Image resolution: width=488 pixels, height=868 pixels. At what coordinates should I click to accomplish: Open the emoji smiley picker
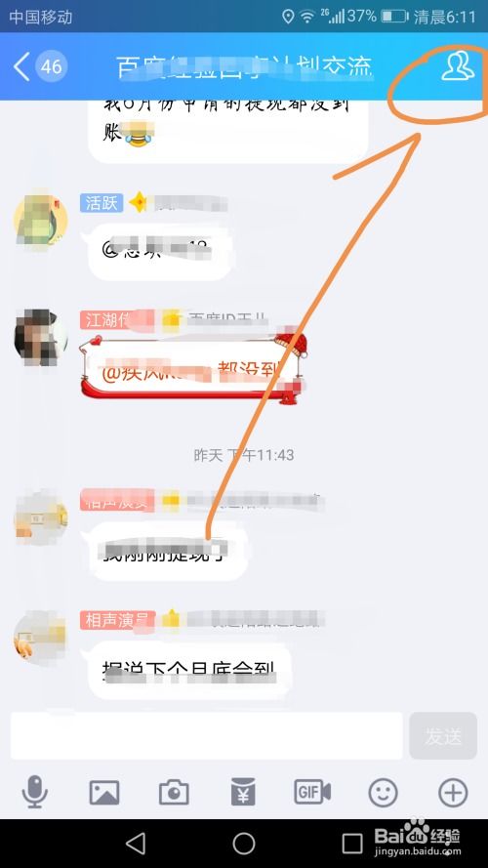coord(383,792)
